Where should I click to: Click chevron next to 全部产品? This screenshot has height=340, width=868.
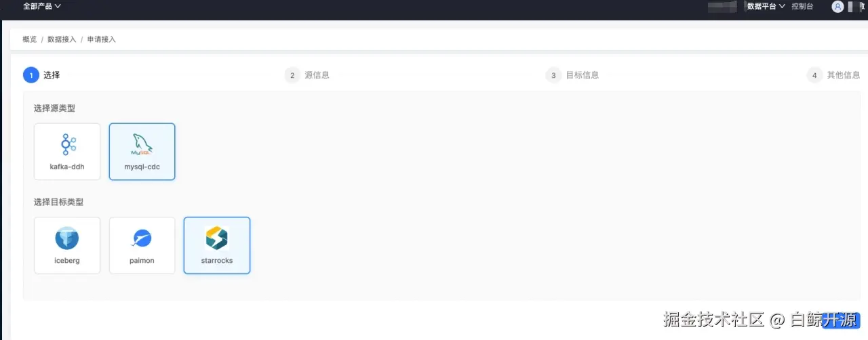58,6
